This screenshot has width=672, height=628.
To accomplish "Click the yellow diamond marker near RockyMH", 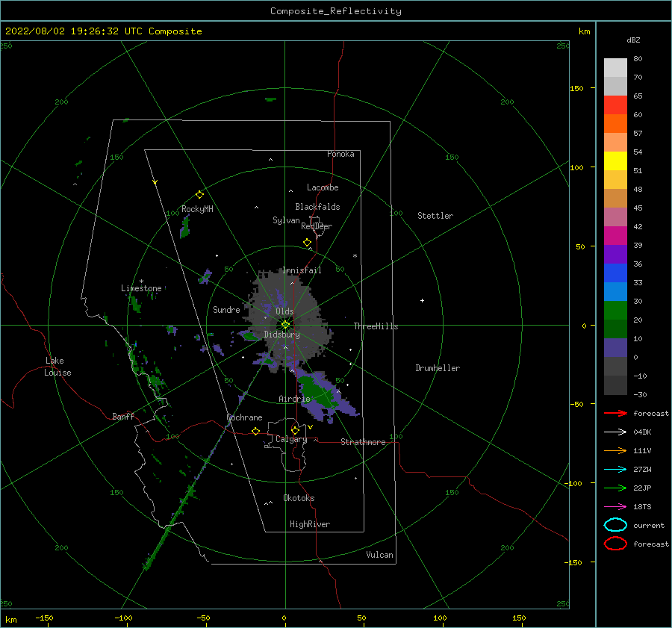I will pyautogui.click(x=199, y=195).
